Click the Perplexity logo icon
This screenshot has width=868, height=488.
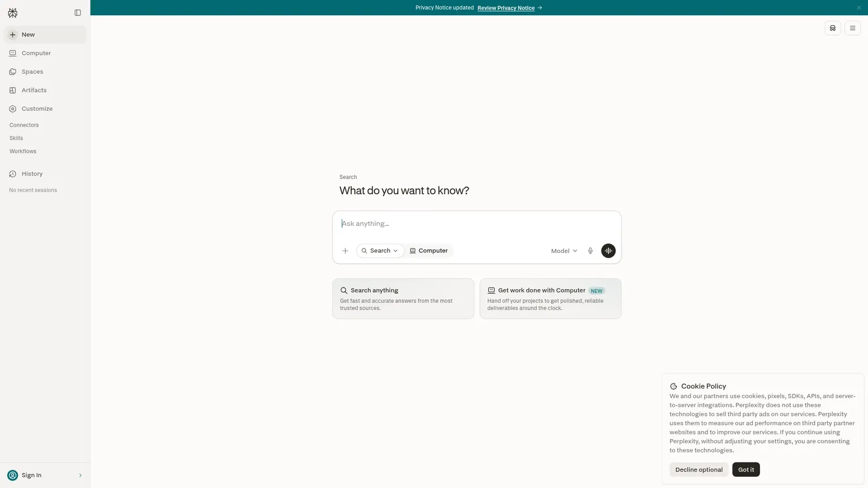pyautogui.click(x=12, y=13)
